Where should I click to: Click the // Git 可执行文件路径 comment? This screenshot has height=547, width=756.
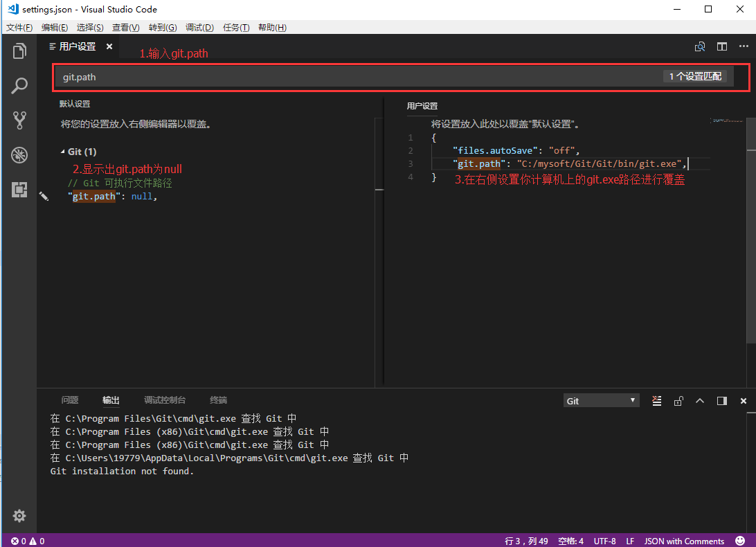coord(120,183)
